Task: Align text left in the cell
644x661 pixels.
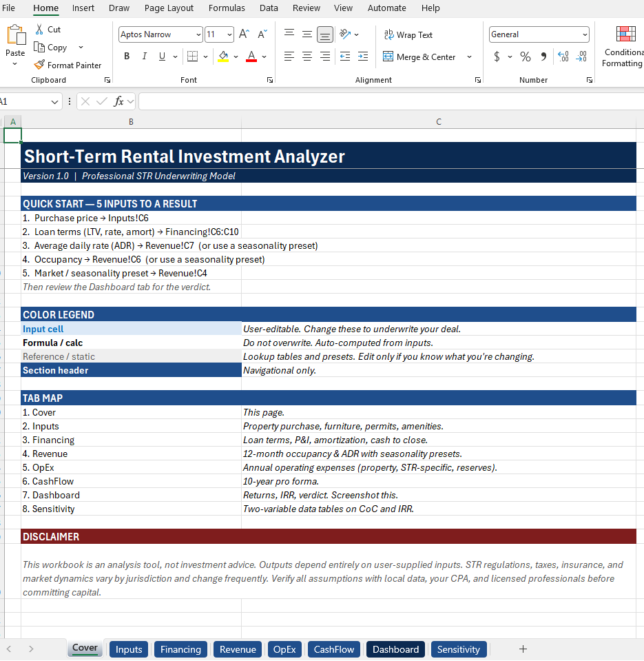Action: click(289, 57)
